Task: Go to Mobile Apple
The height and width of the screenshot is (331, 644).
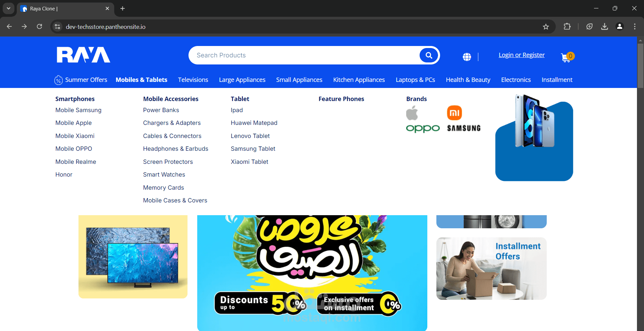Action: pyautogui.click(x=73, y=123)
